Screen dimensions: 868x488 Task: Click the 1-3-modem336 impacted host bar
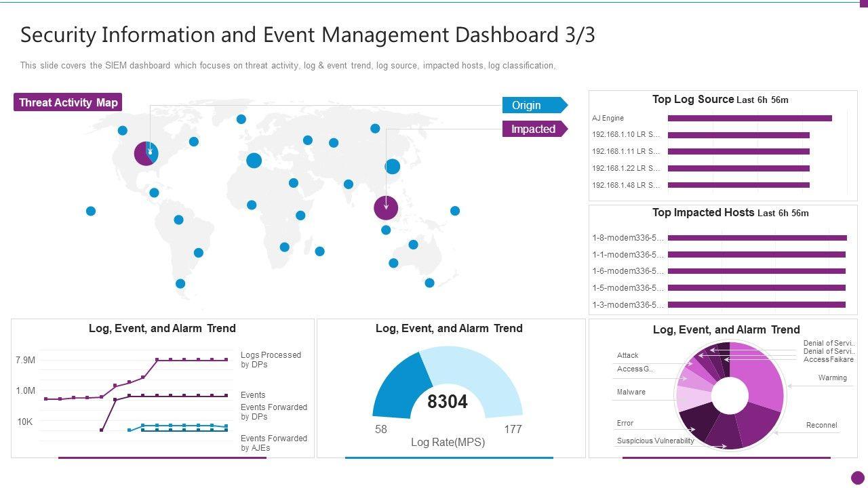click(x=756, y=305)
